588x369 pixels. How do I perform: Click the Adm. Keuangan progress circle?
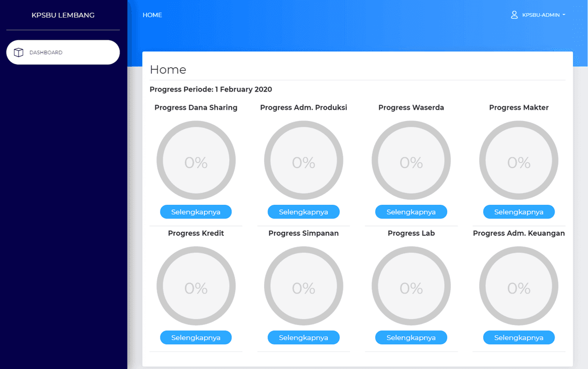pos(519,286)
